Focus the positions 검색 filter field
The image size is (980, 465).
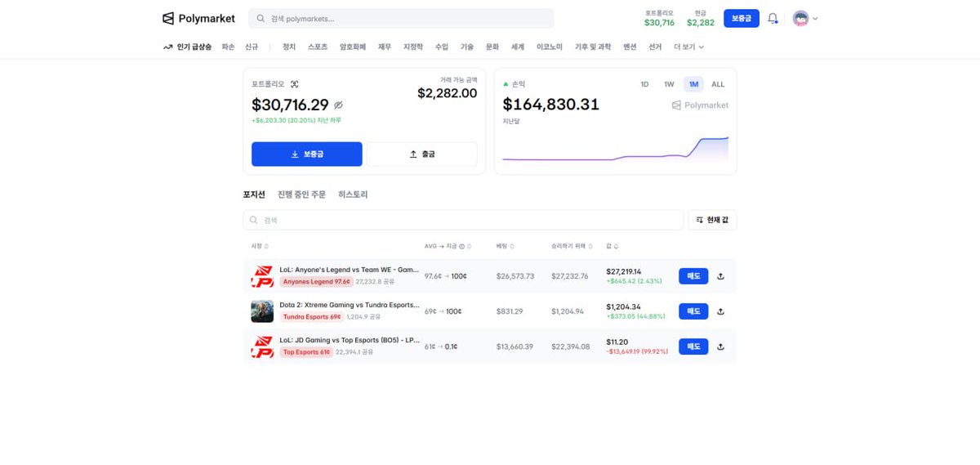pyautogui.click(x=463, y=220)
